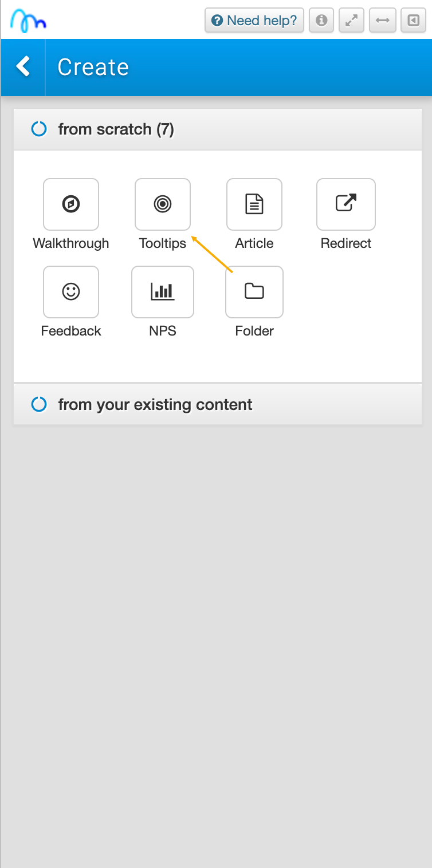Select the NPS bar chart icon tile
432x868 pixels.
[163, 292]
